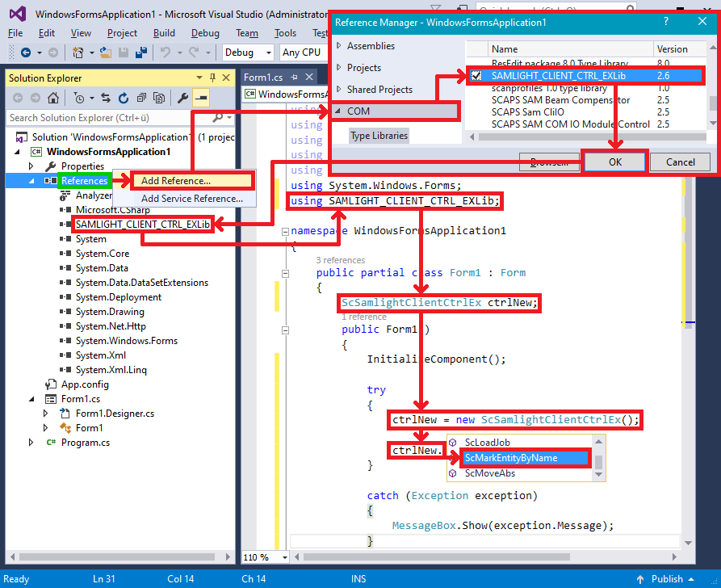Screen dimensions: 721x588
Task: Click the Pending Changes Filter clock icon
Action: (79, 98)
